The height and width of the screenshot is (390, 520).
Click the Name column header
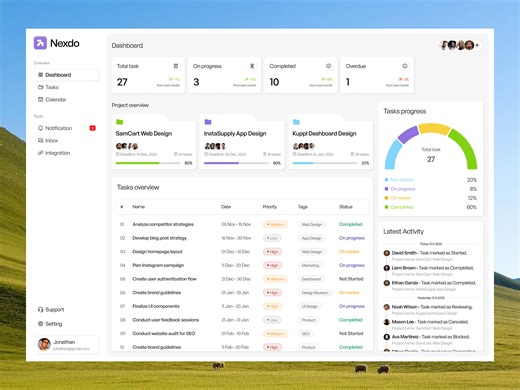coord(138,207)
